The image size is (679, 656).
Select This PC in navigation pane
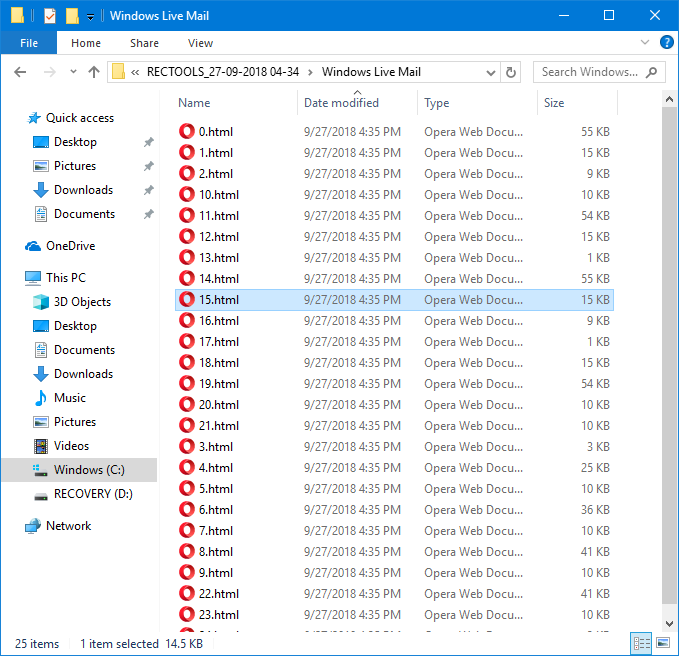tap(66, 278)
